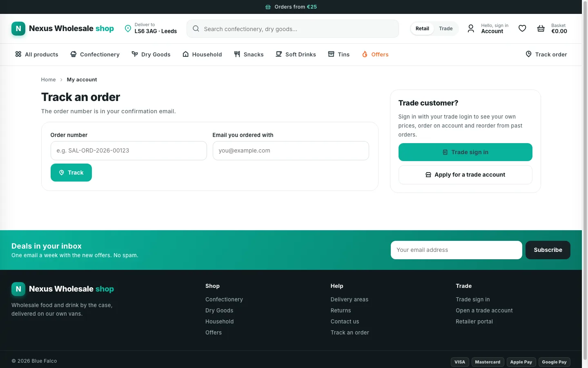
Task: Click the Dry Goods sprout icon
Action: coord(135,54)
